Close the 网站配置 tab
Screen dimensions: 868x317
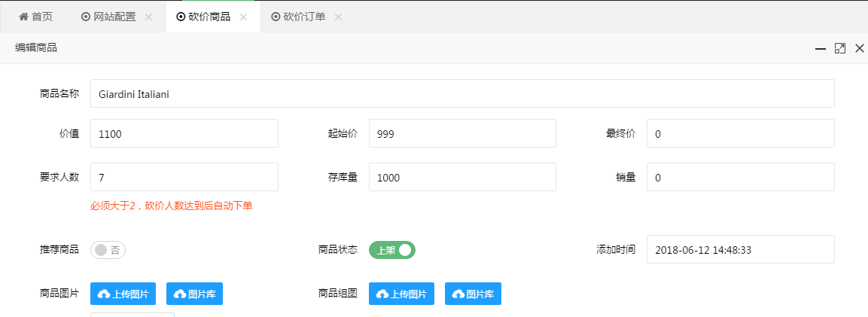pos(148,17)
